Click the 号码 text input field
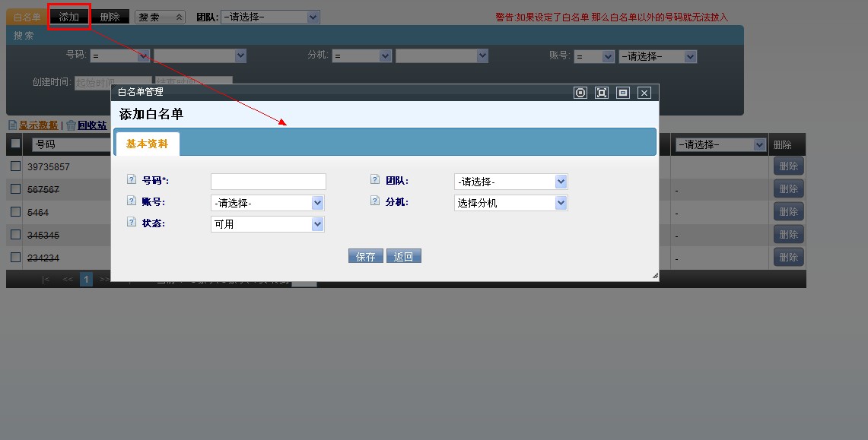The image size is (868, 440). coord(269,182)
